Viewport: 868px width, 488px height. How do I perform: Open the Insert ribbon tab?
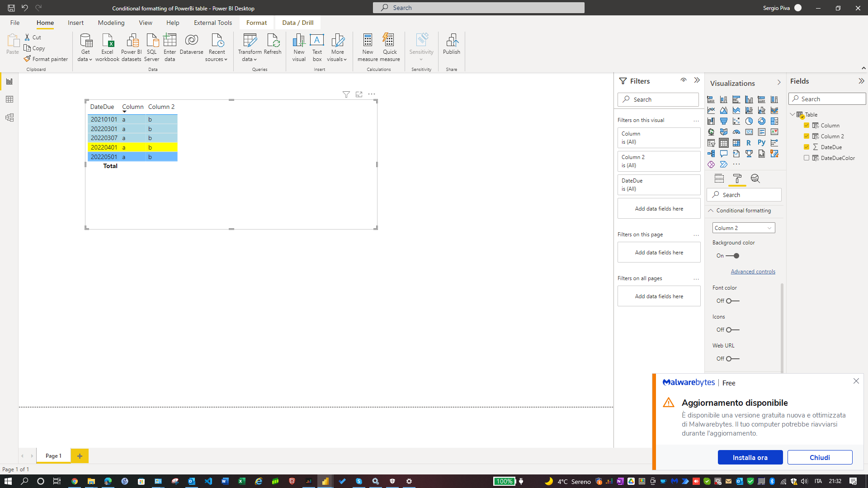(75, 23)
